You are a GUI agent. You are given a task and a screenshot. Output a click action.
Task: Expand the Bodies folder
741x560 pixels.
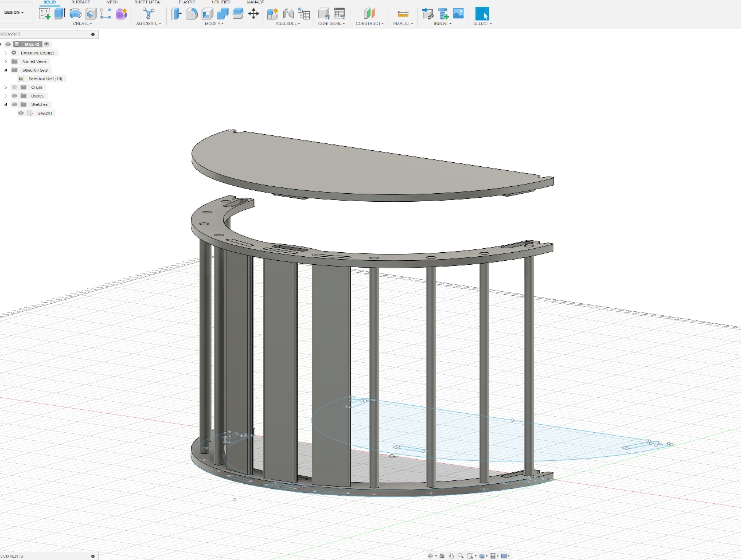tap(6, 96)
